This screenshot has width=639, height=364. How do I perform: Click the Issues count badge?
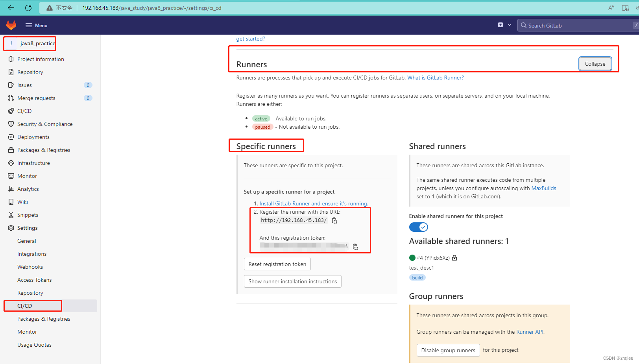tap(88, 85)
